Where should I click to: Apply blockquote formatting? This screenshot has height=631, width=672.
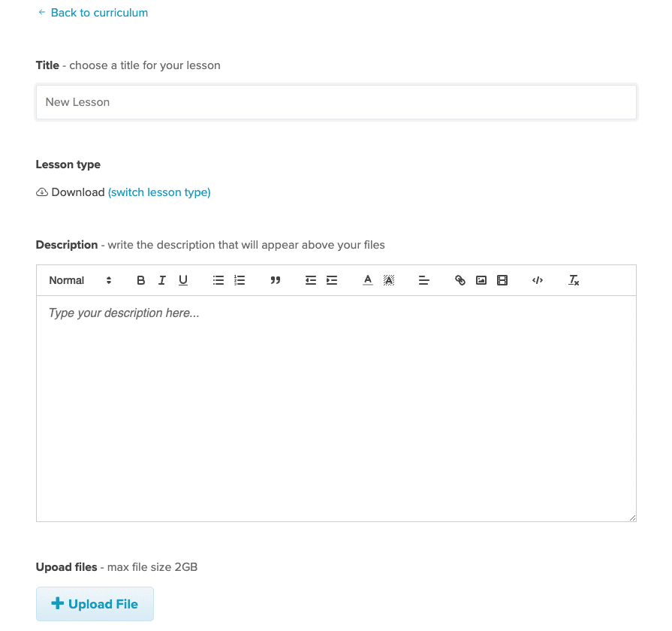pos(275,280)
